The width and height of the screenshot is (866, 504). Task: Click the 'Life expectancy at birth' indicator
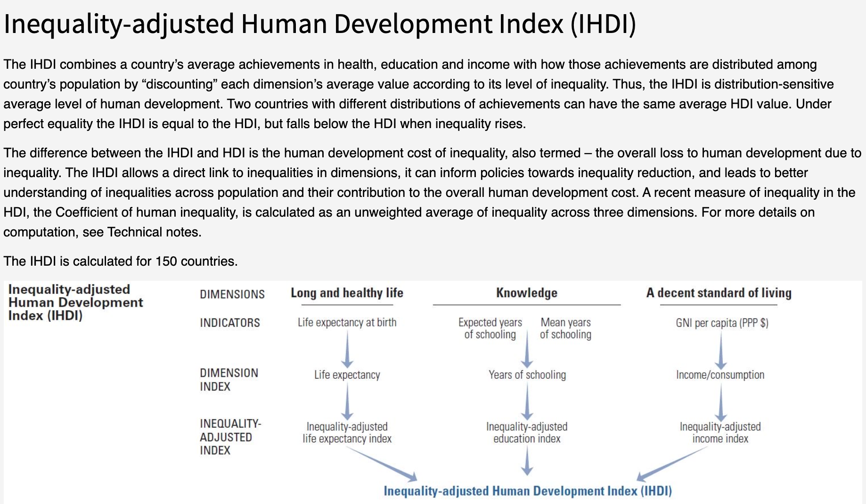(x=347, y=323)
